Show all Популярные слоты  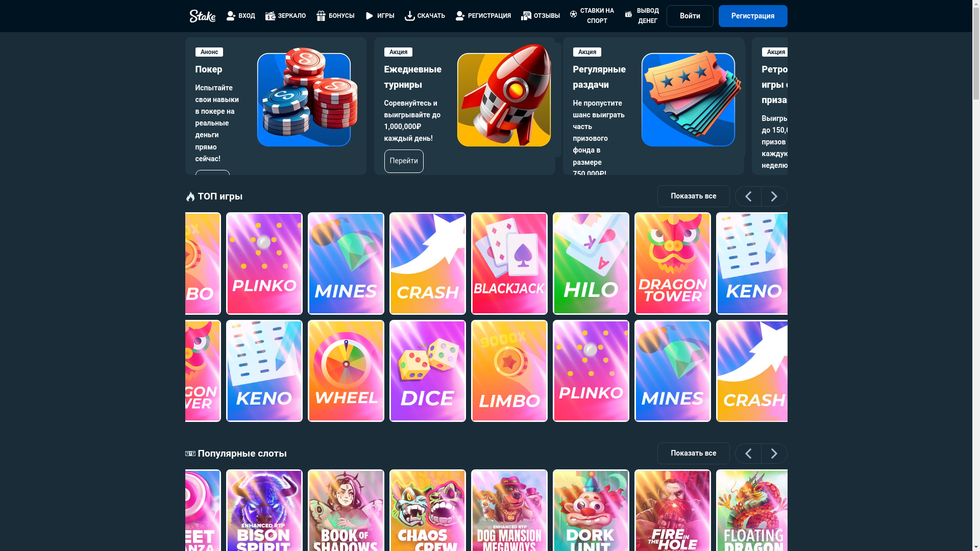(x=693, y=453)
